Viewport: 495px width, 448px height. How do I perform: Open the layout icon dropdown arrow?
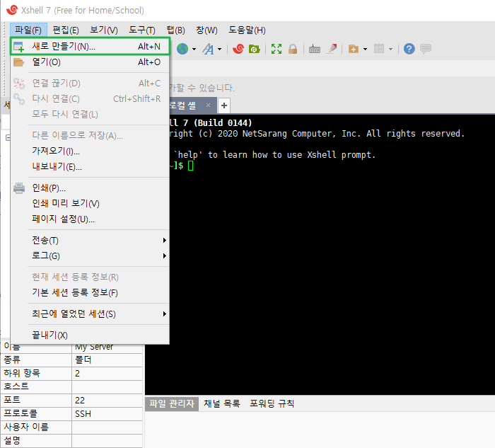390,49
